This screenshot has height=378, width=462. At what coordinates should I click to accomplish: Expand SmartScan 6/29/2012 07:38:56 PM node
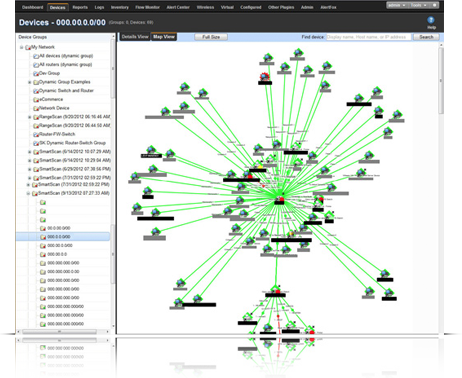pos(29,169)
